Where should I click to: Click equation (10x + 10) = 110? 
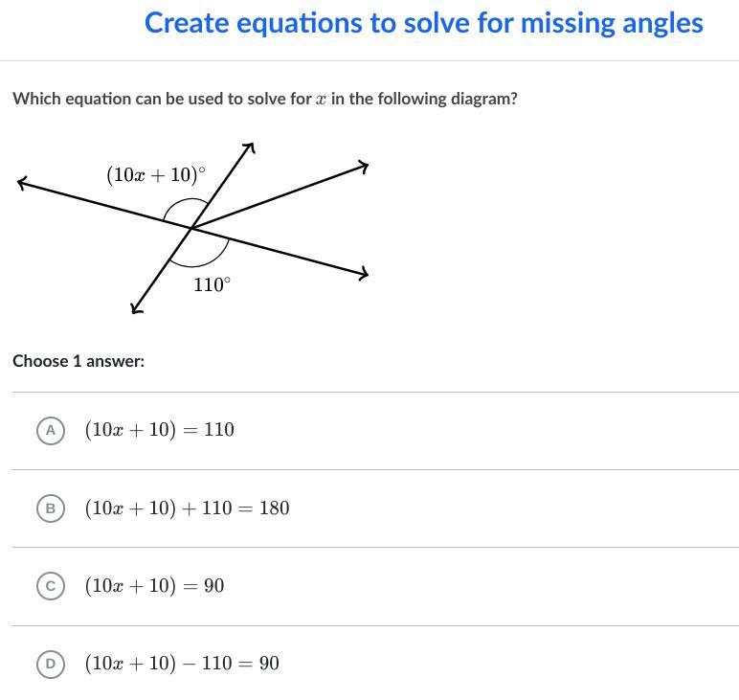point(159,430)
